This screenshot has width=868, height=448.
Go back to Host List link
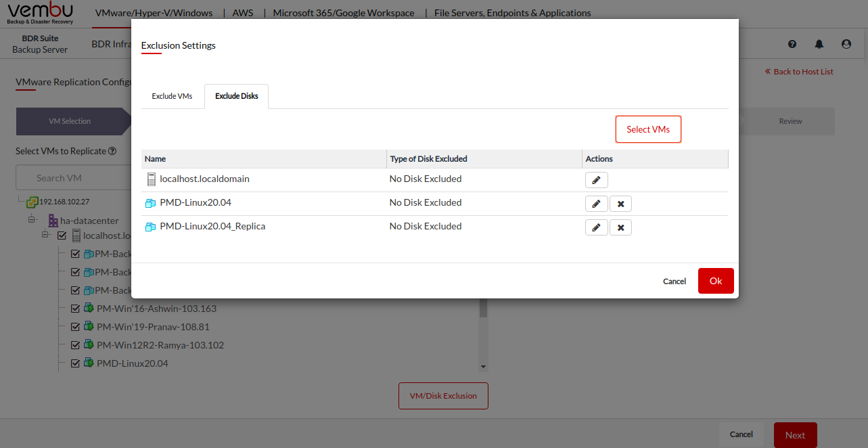799,72
